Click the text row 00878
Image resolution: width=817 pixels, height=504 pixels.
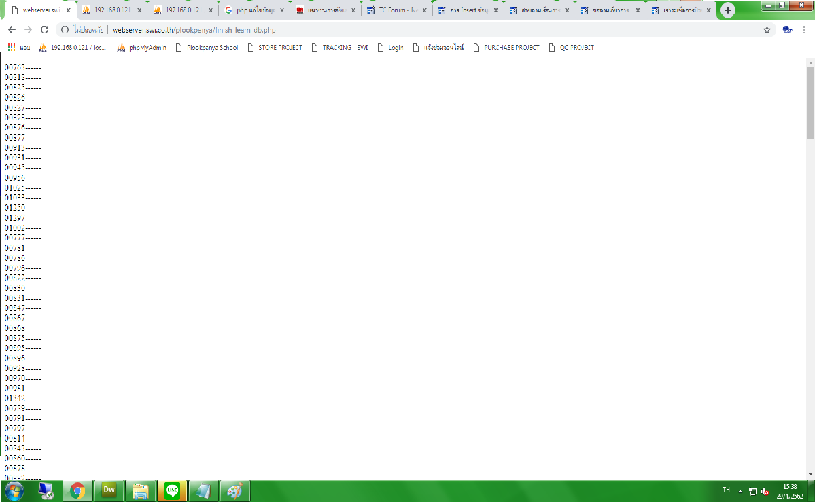(15, 469)
